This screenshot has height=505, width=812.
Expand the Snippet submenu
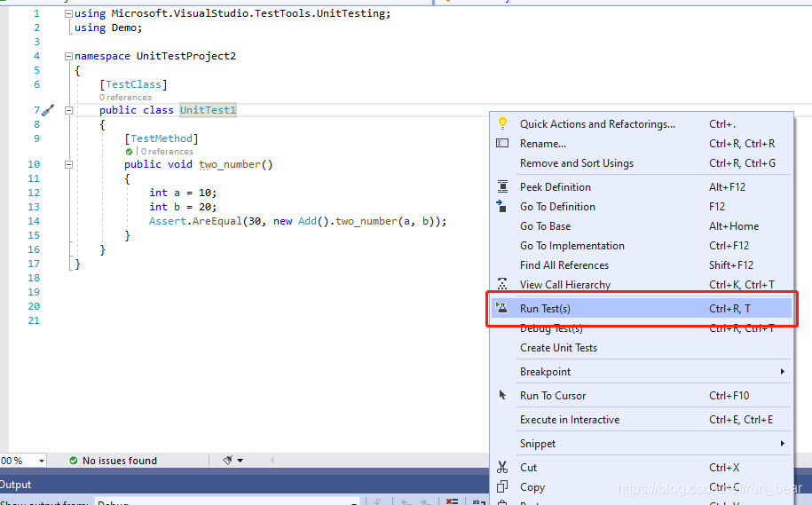coord(782,444)
